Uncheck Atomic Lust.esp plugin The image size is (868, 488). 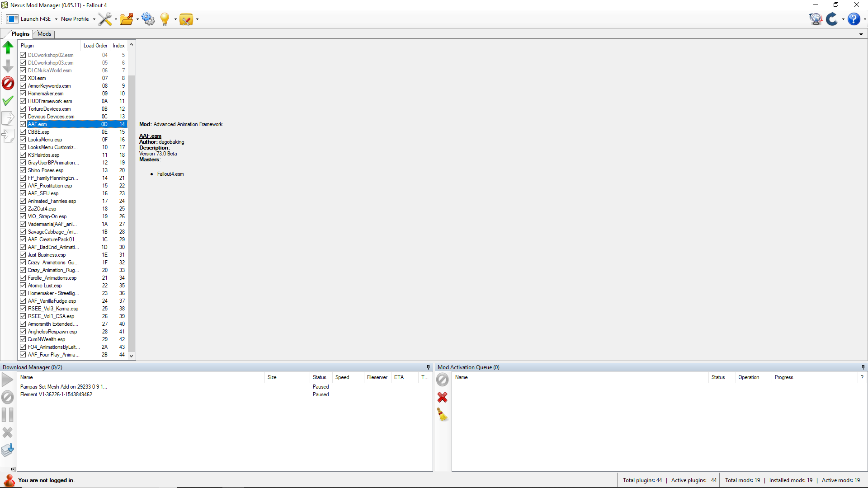23,286
